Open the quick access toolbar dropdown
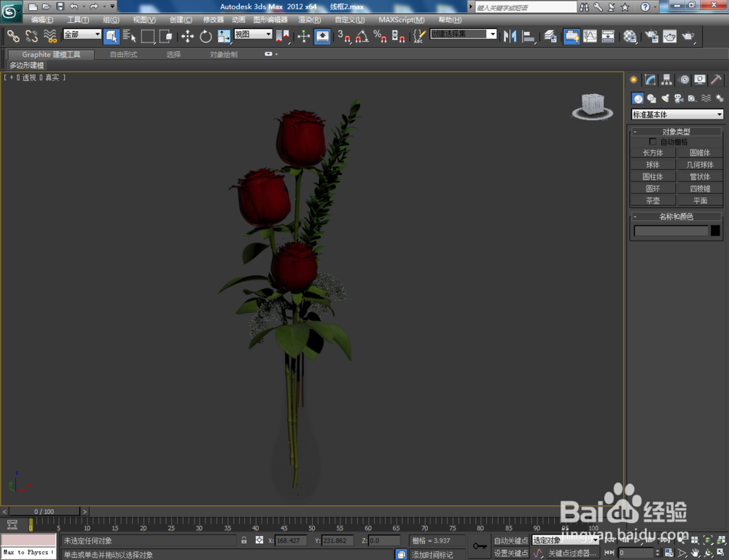729x560 pixels. tap(112, 7)
